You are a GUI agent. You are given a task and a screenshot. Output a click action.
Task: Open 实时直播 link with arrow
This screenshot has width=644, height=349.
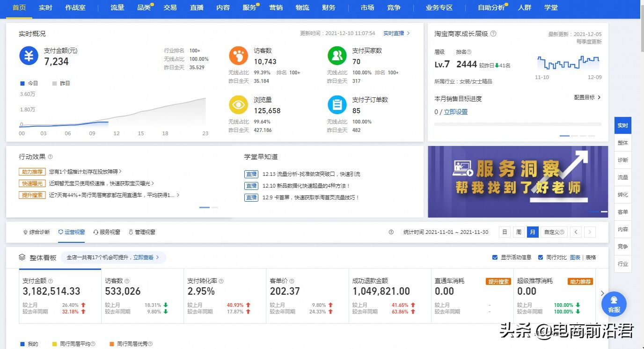[396, 34]
